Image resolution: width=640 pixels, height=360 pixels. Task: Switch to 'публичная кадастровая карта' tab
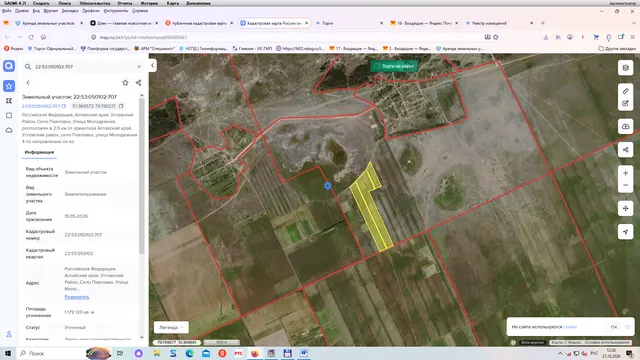tap(199, 23)
